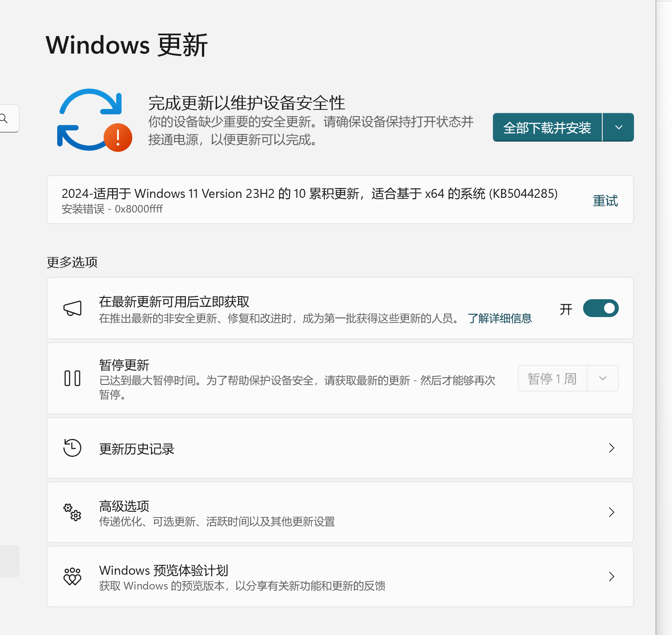Select the KB5044285 cumulative update title text

[x=310, y=193]
